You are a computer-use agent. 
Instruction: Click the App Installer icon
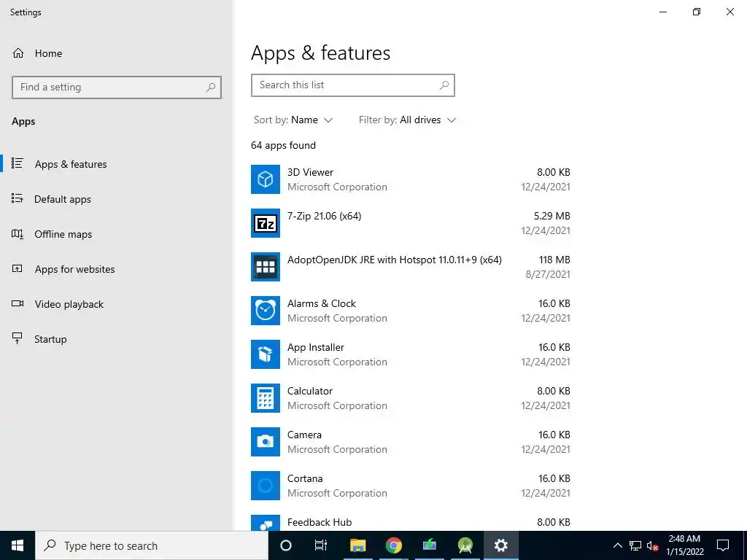point(266,355)
